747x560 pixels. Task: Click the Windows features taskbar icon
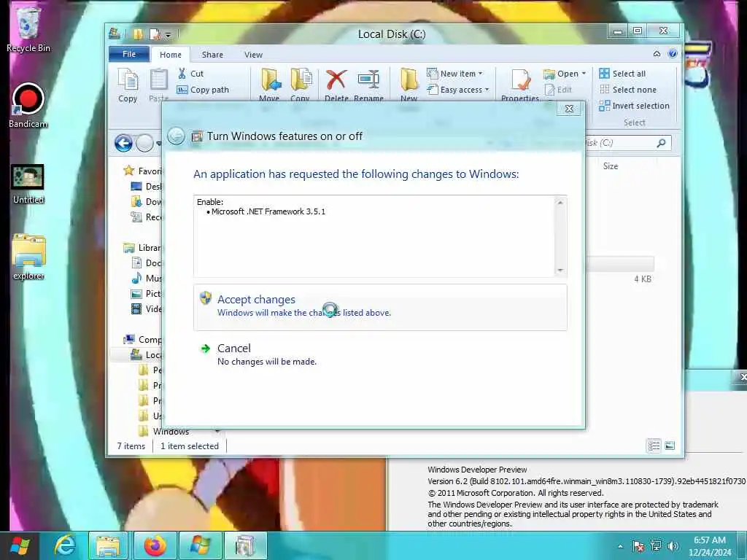[245, 545]
